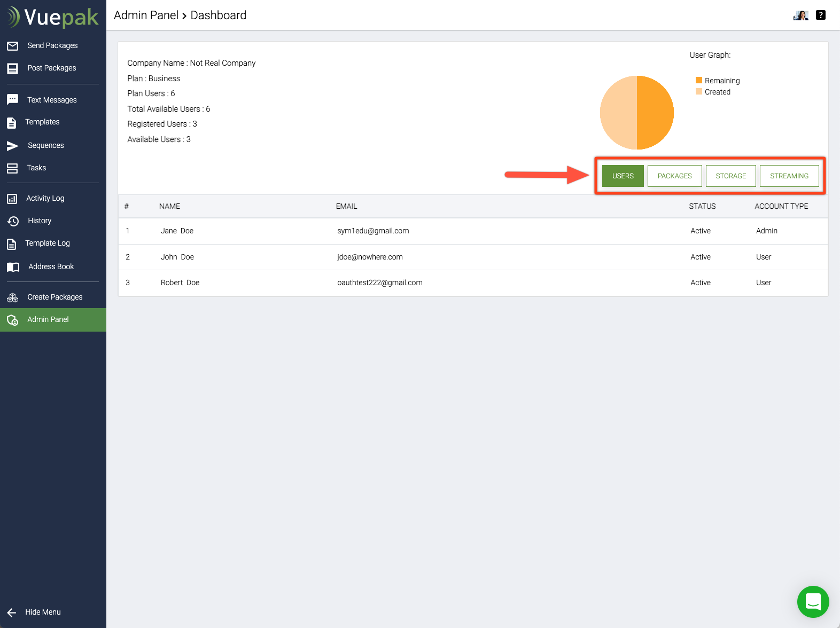This screenshot has height=628, width=840.
Task: Click the Remaining legend color swatch
Action: pos(698,81)
